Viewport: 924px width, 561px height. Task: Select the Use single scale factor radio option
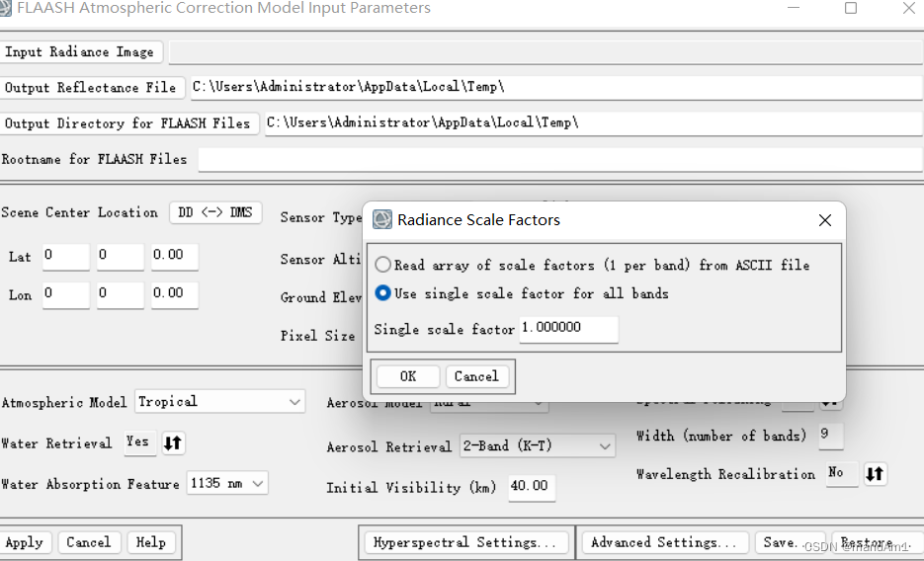(x=383, y=292)
